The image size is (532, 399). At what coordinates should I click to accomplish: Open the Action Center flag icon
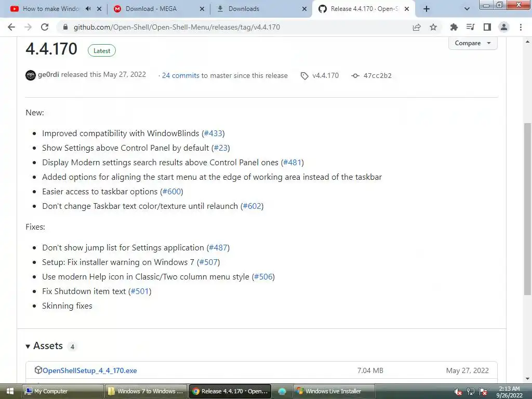[484, 392]
